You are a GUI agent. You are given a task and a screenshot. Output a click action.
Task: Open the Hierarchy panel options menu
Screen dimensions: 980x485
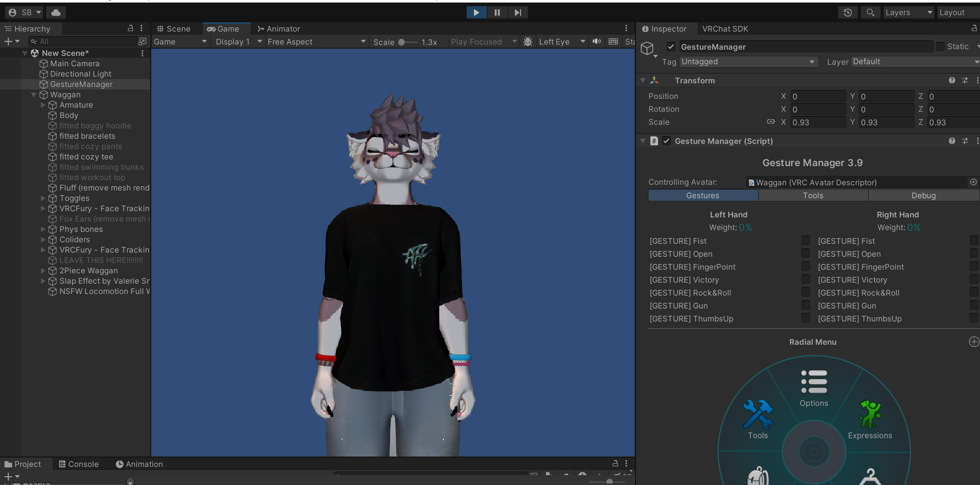pos(141,28)
